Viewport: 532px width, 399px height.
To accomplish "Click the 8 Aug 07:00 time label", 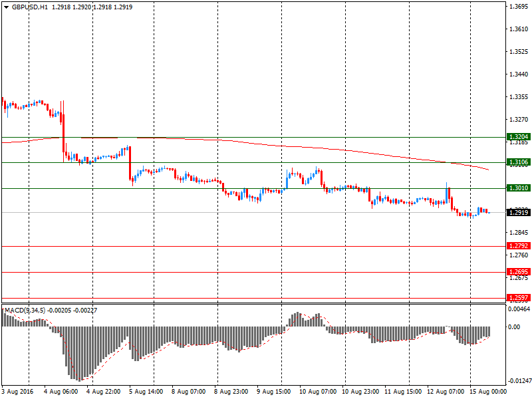I will click(189, 392).
